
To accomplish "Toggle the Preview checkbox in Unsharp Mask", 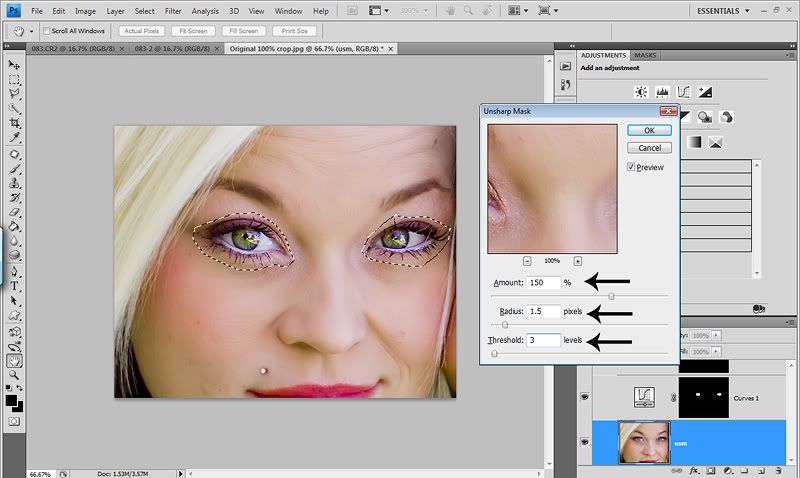I will 632,167.
